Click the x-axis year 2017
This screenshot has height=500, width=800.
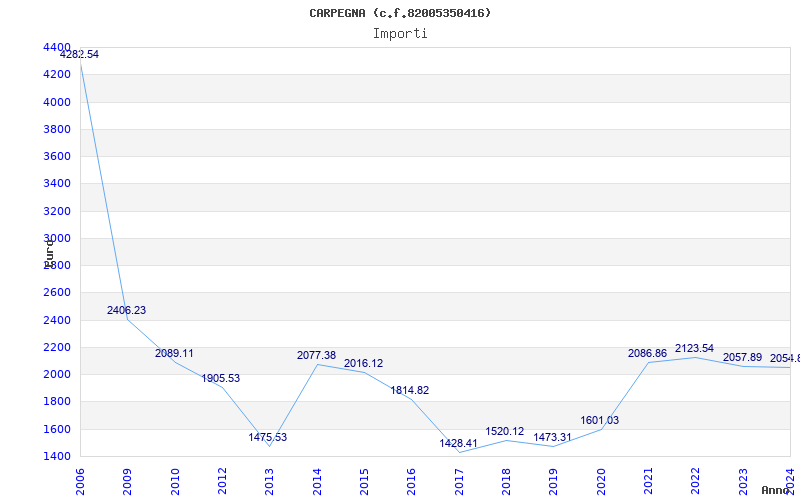pyautogui.click(x=459, y=482)
